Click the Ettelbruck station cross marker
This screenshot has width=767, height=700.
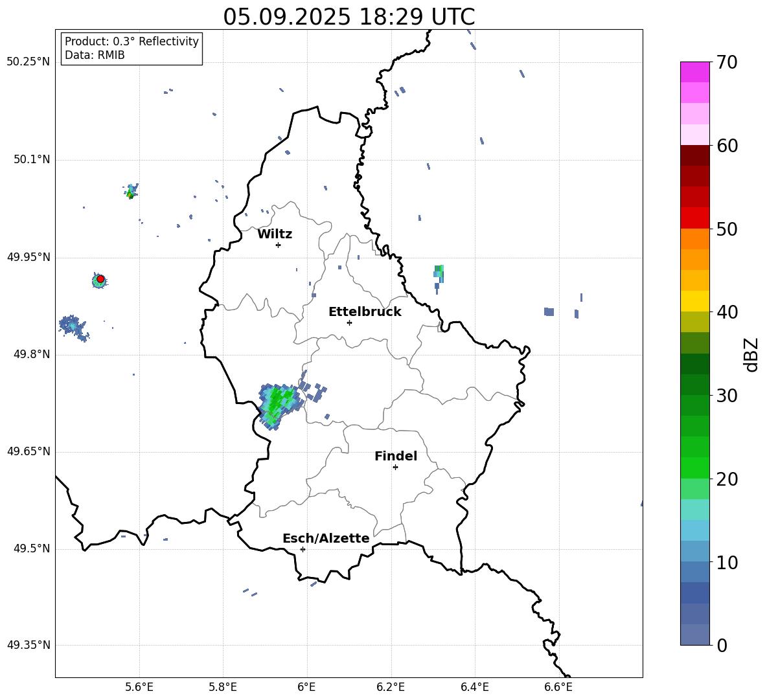[349, 322]
